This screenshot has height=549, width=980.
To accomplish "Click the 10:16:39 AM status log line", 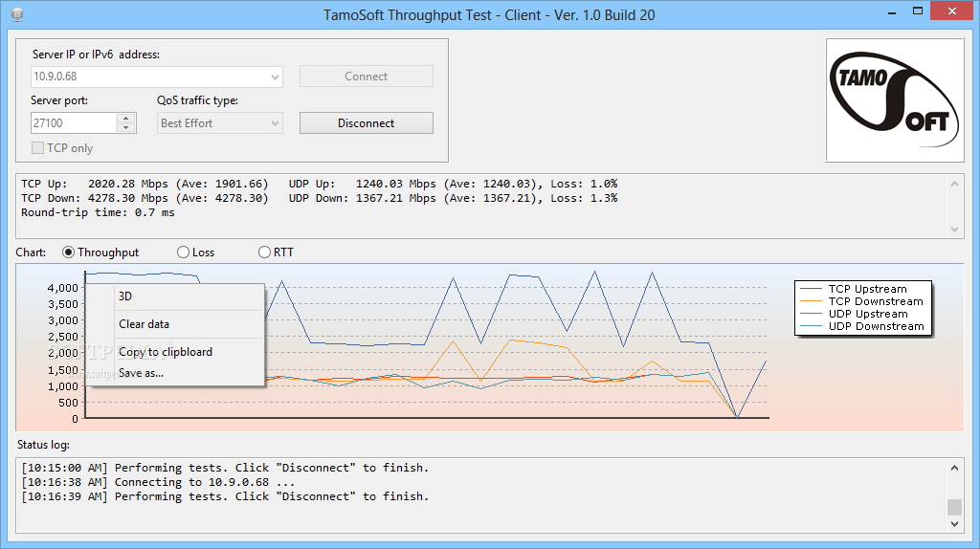I will [x=225, y=496].
